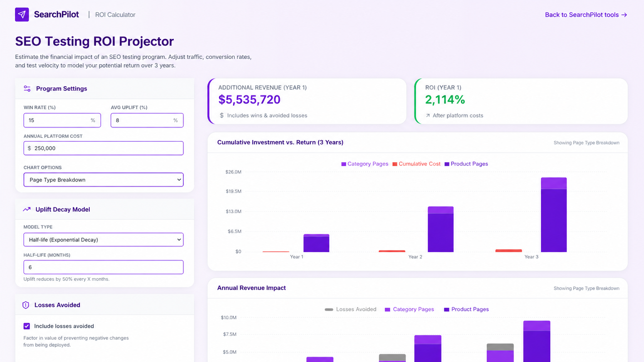Click the $5,535,720 additional revenue value
The image size is (644, 362).
click(249, 100)
